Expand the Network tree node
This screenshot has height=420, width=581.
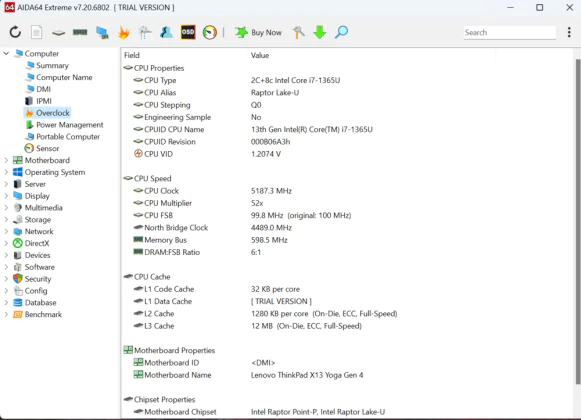(x=6, y=231)
